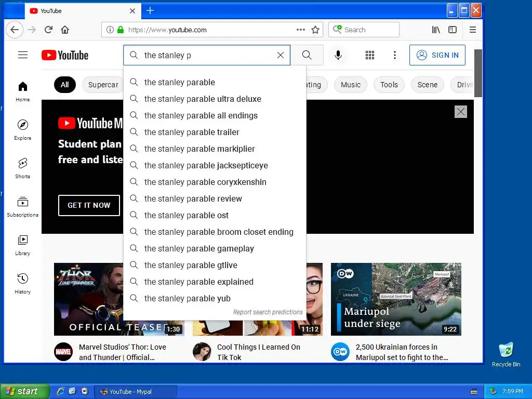Image resolution: width=532 pixels, height=399 pixels.
Task: Select the 'Tools' filter chip
Action: [389, 85]
